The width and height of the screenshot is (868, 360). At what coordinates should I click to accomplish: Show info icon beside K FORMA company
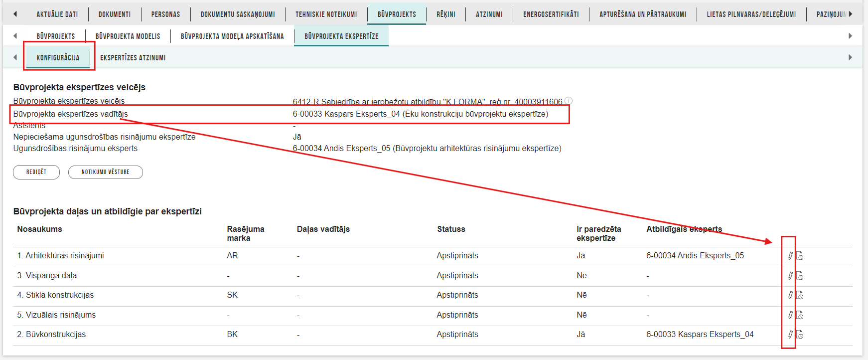point(569,101)
